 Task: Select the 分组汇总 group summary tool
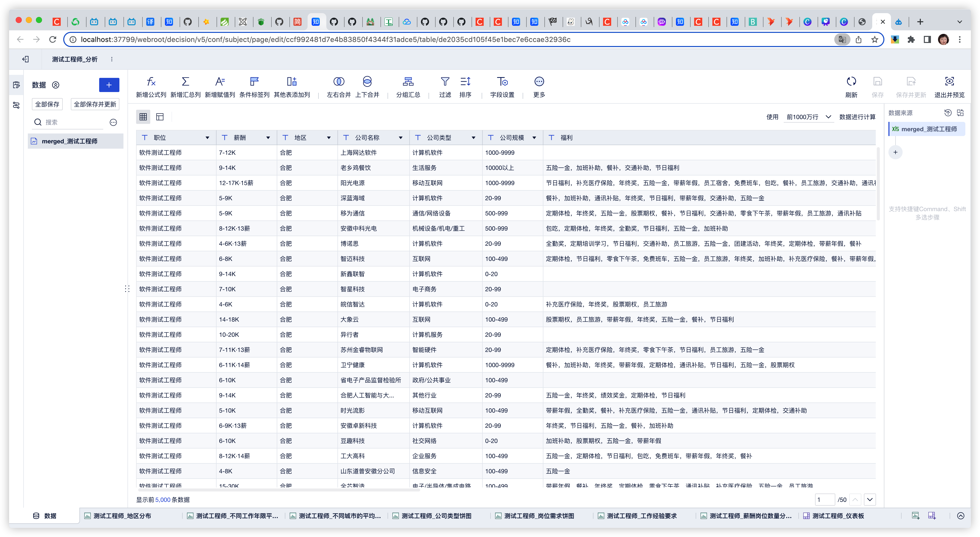tap(408, 82)
